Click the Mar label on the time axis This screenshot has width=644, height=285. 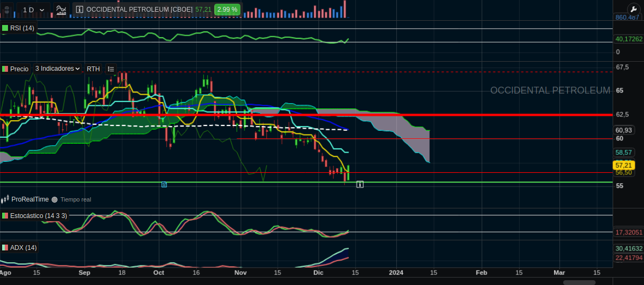coord(559,272)
